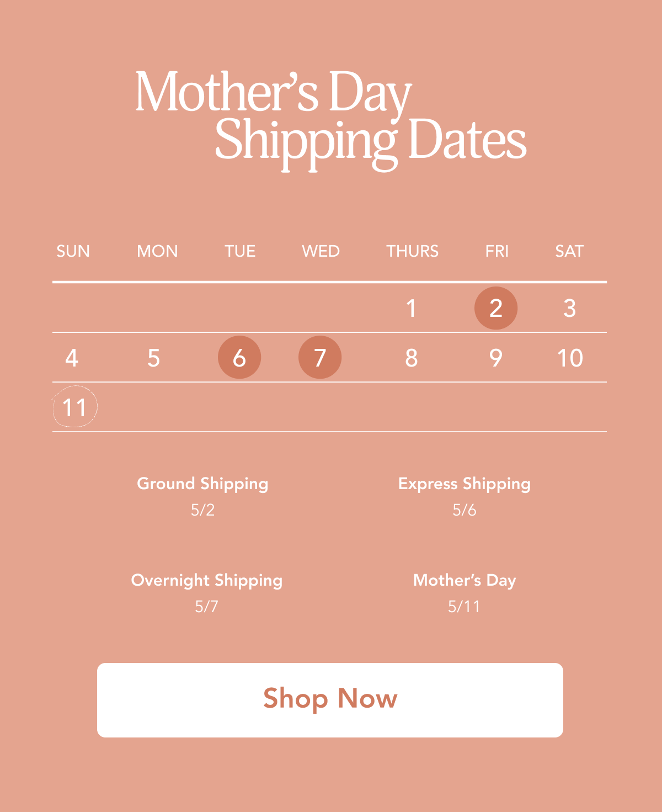Viewport: 662px width, 812px height.
Task: Click the Mother's Day Shipping Dates heading
Action: click(330, 116)
